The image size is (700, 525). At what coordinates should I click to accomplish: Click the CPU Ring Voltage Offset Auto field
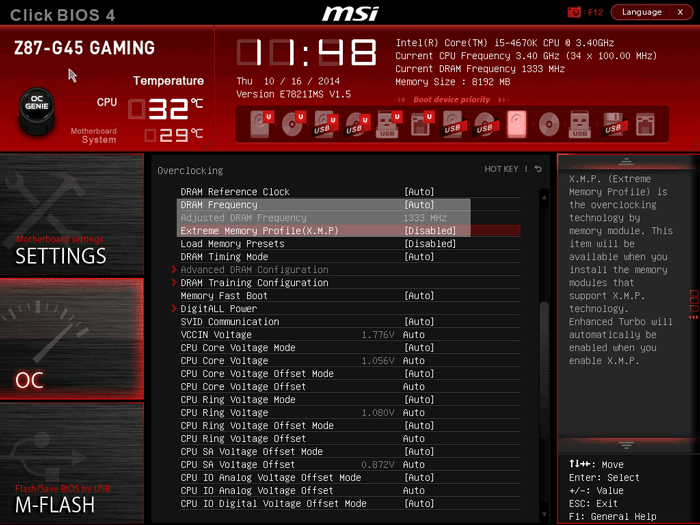(414, 438)
